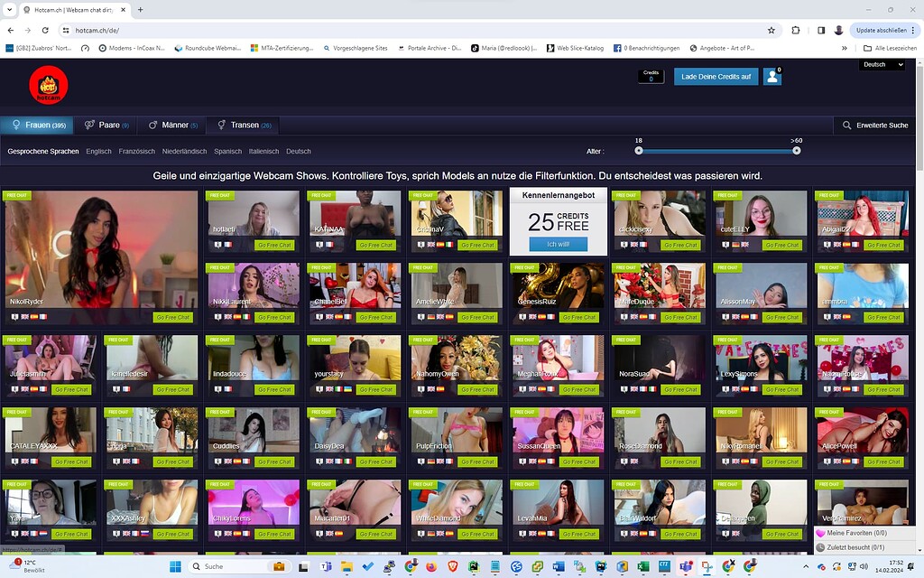Click the address bar URL field

coord(412,30)
